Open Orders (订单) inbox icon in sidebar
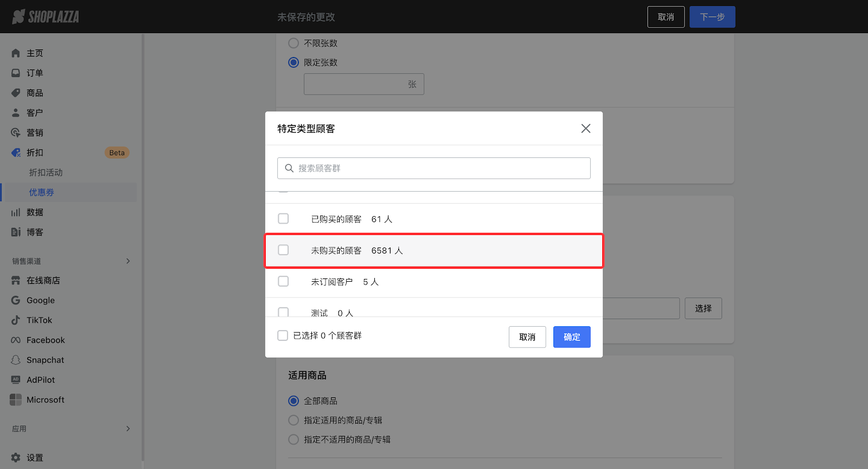Image resolution: width=868 pixels, height=469 pixels. click(x=16, y=73)
